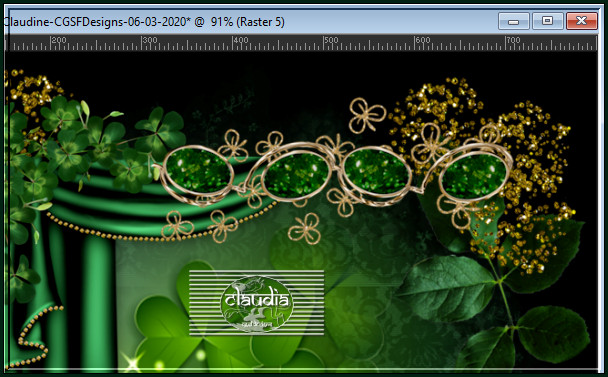Viewport: 608px width, 377px height.
Task: Click the 400 mark on the ruler
Action: pos(240,40)
